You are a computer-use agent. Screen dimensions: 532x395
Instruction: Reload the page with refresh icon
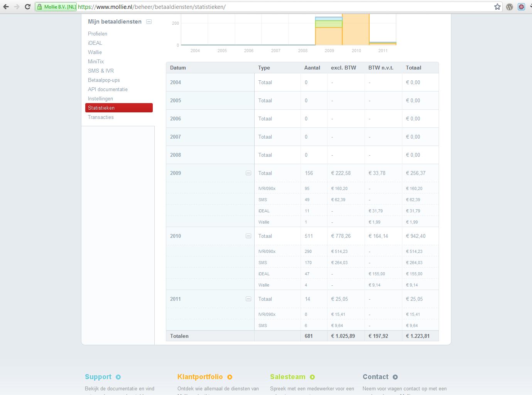27,7
